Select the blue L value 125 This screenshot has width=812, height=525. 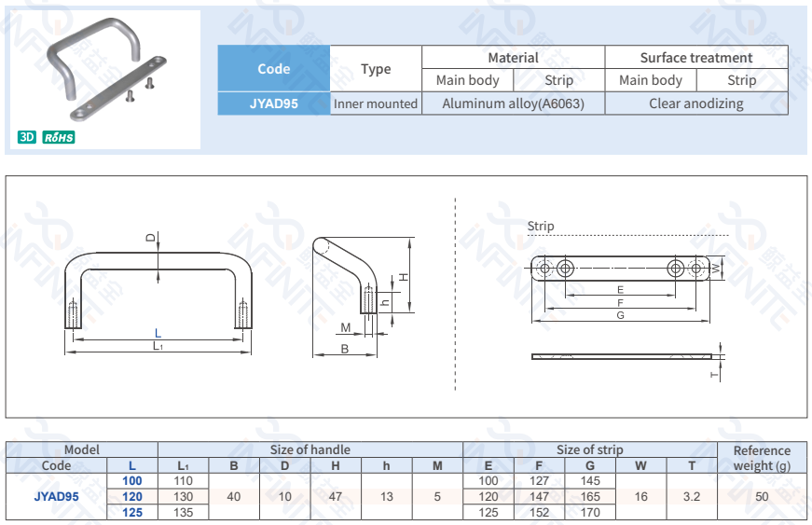pos(132,512)
